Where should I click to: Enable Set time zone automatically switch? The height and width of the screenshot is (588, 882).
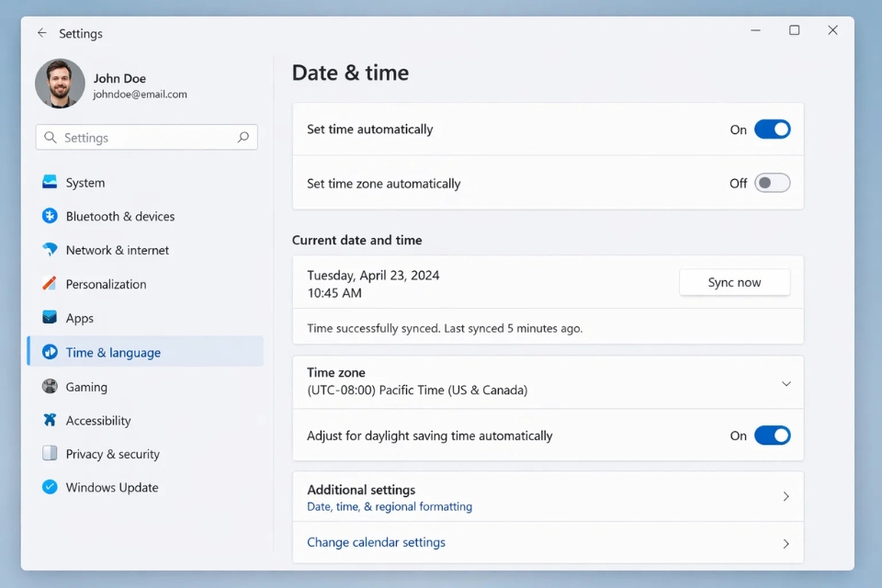[x=772, y=183]
